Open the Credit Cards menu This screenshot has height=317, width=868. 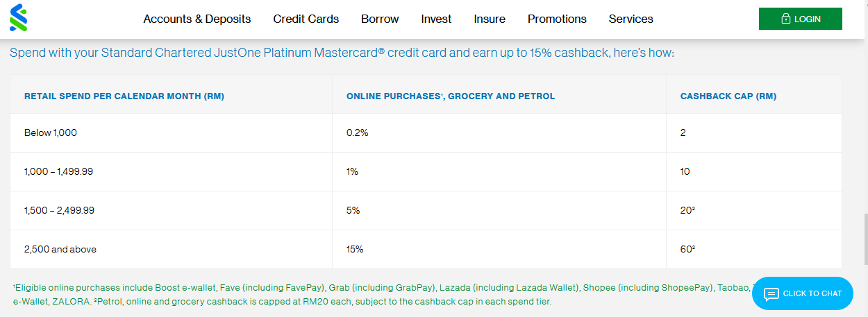click(306, 19)
